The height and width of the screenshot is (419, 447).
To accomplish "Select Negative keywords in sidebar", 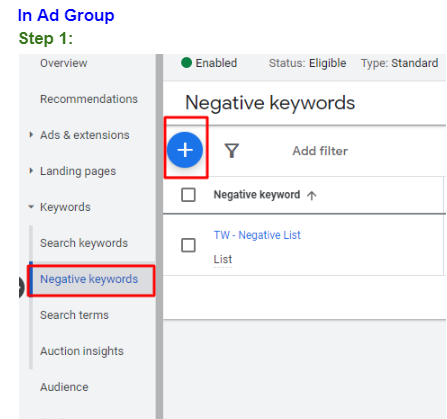I will 89,279.
